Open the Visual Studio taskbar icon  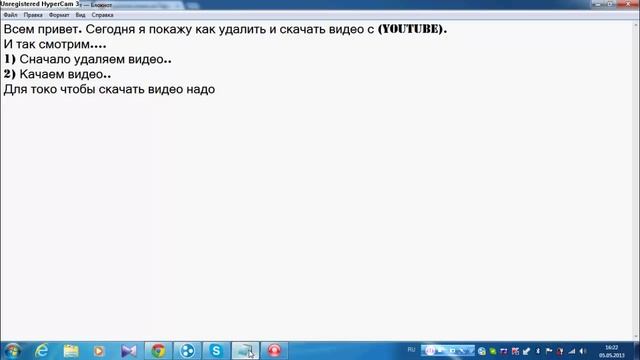pyautogui.click(x=129, y=351)
